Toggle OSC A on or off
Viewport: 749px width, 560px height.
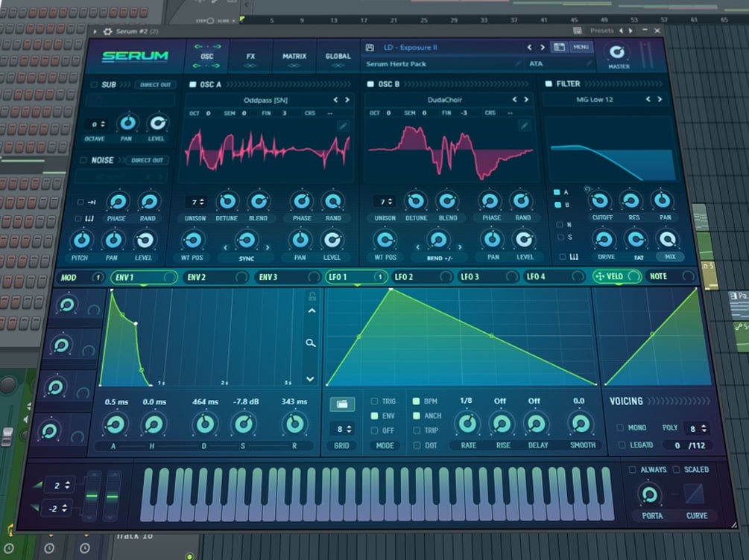[x=193, y=84]
